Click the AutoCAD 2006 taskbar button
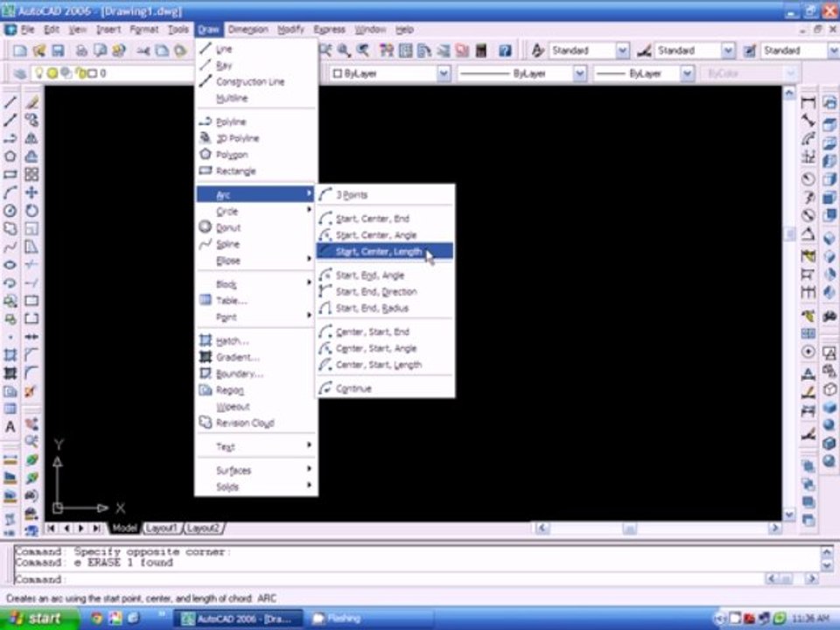 238,619
